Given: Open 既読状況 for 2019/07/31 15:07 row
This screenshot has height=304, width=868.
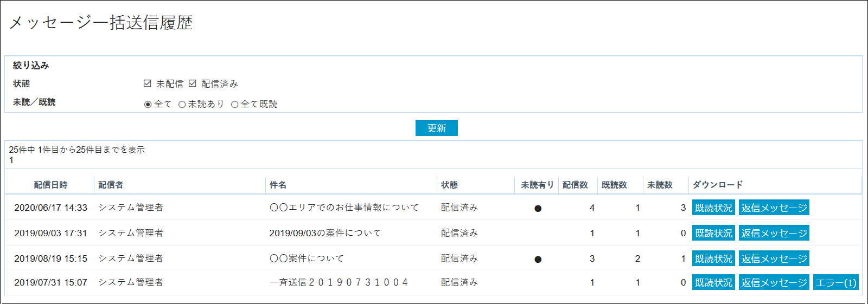Looking at the screenshot, I should pos(713,282).
